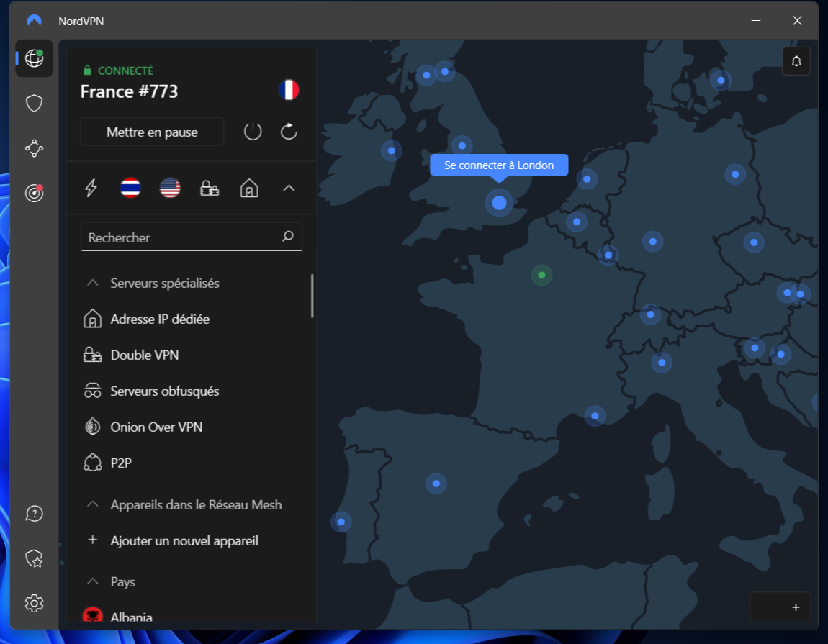Screen dimensions: 828x644
Task: Zoom in the map with plus button
Action: 796,607
